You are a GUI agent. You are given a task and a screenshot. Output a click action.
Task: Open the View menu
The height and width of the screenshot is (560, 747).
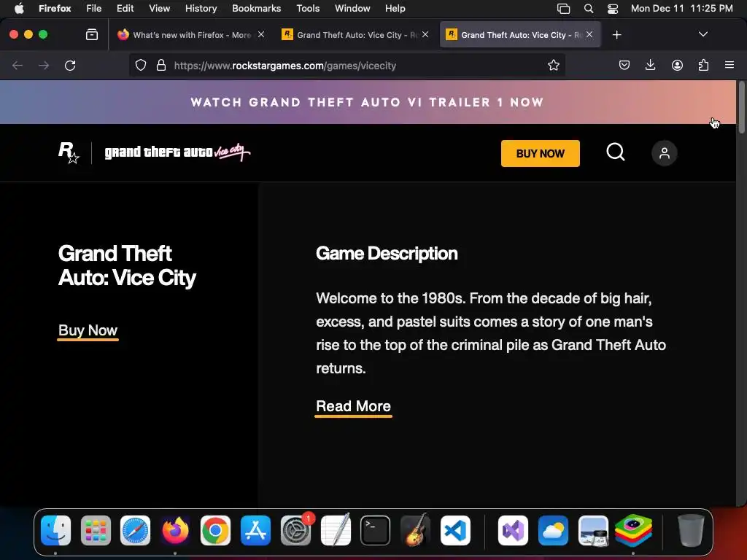tap(159, 8)
